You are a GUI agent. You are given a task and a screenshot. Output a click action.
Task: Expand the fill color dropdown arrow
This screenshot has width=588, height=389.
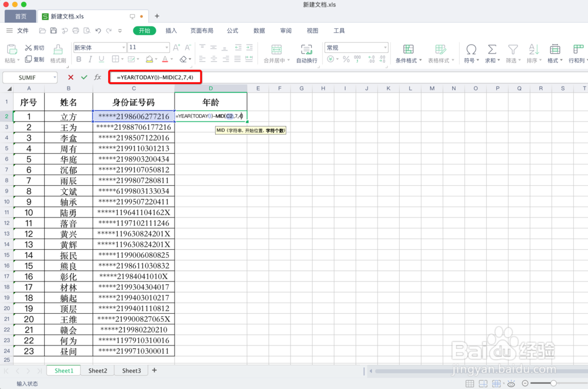click(156, 59)
